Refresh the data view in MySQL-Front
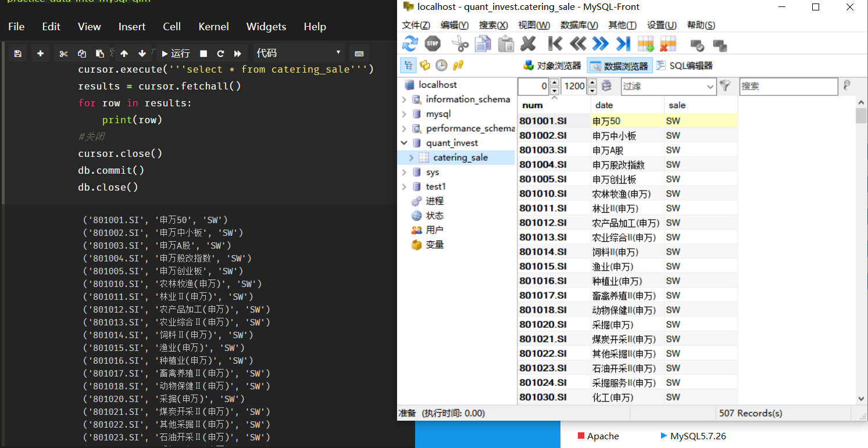This screenshot has width=868, height=448. point(411,44)
